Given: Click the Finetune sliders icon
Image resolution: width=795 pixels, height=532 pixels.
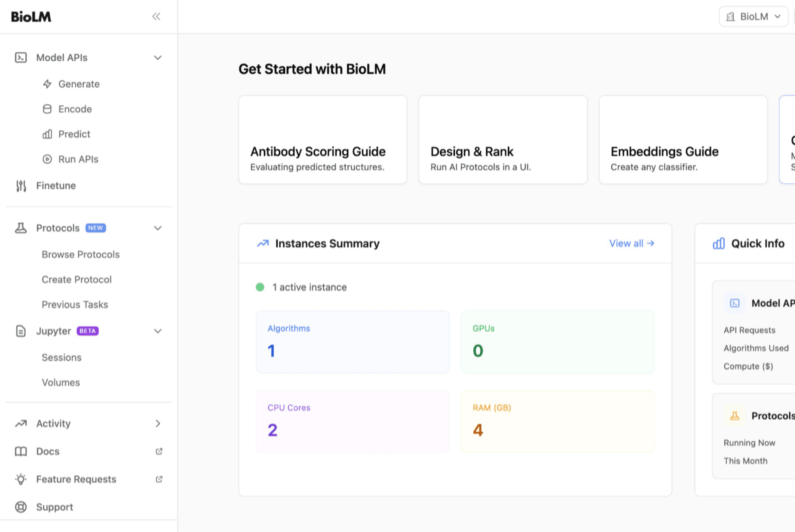Looking at the screenshot, I should 21,186.
